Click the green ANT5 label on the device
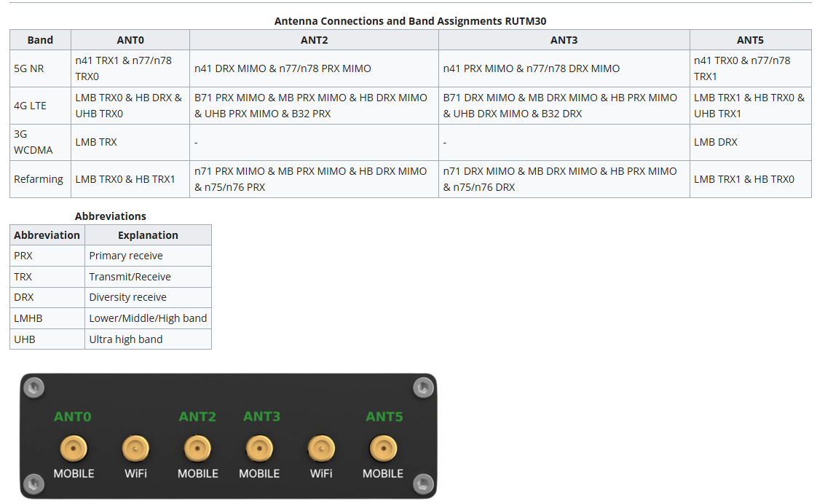 pyautogui.click(x=384, y=417)
